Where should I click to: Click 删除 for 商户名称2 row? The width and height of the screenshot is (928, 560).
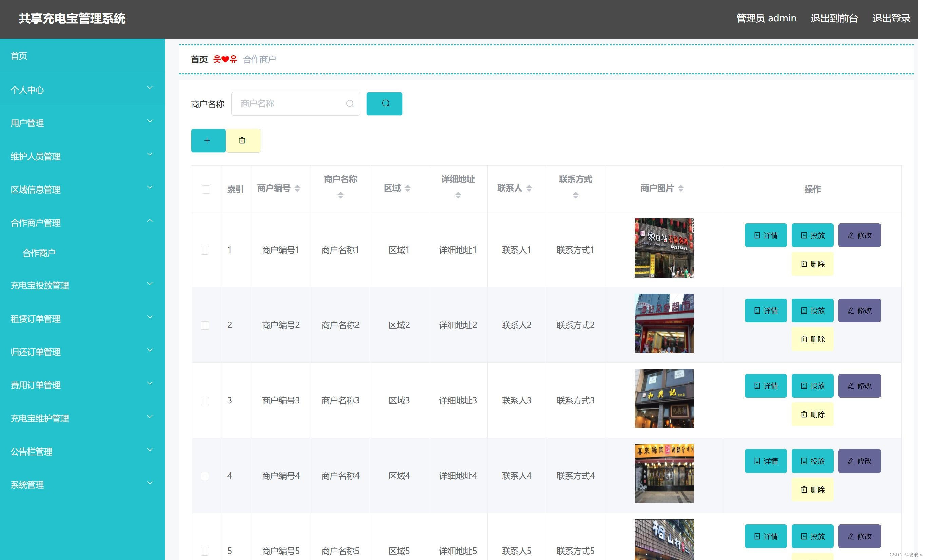pos(812,339)
